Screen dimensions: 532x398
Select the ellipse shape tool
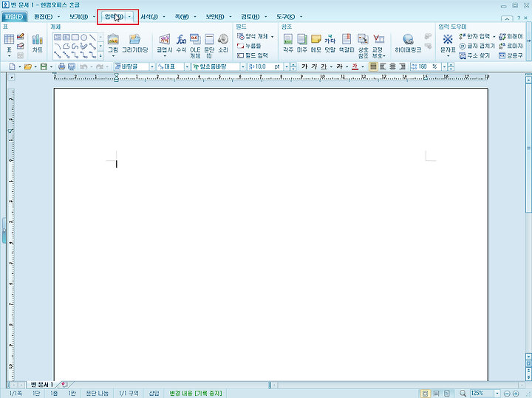(x=83, y=37)
